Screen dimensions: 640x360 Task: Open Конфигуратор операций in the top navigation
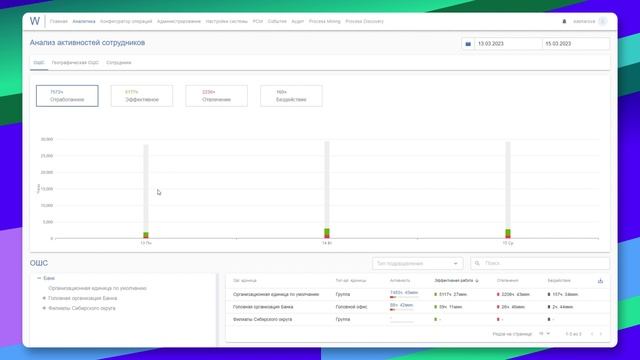126,21
